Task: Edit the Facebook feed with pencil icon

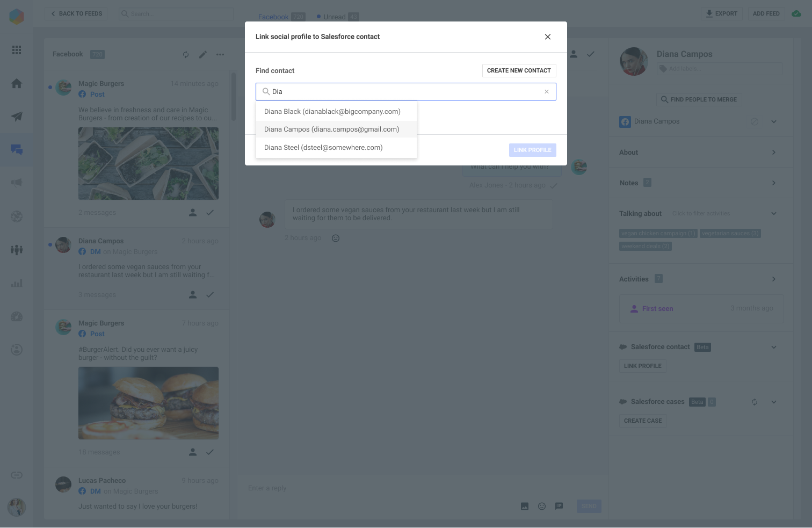Action: pos(203,54)
